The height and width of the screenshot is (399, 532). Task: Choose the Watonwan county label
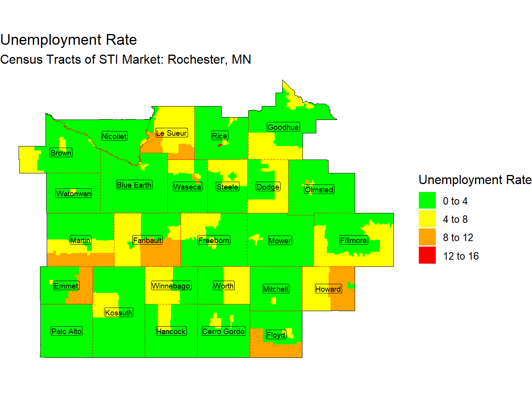(x=74, y=194)
